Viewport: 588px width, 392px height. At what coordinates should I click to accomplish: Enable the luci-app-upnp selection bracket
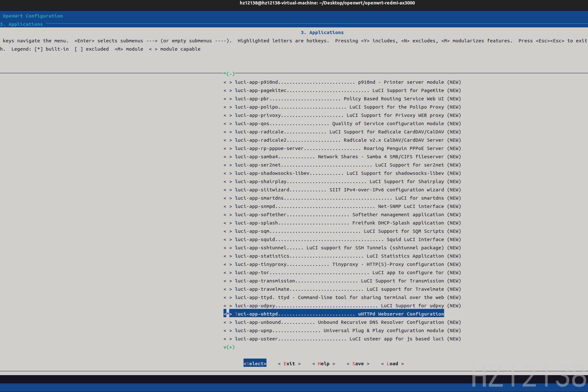pos(228,331)
